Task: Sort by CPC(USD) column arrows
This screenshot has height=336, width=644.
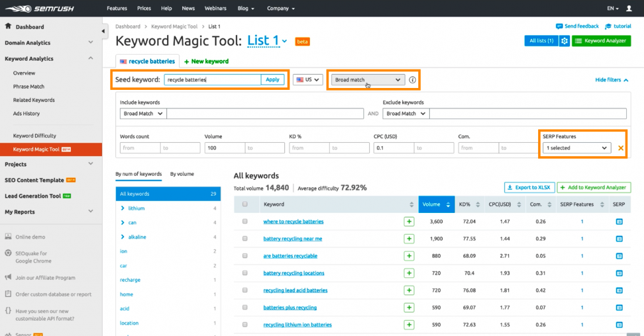Action: click(x=519, y=205)
